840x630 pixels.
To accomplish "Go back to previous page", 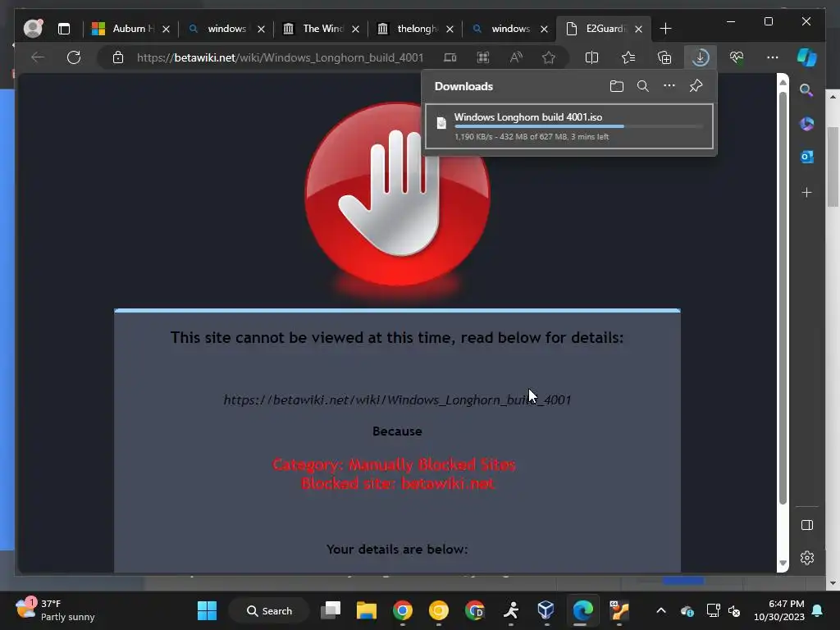I will click(x=38, y=57).
